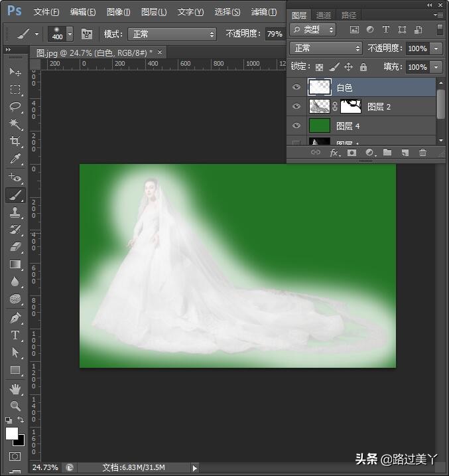Image resolution: width=449 pixels, height=476 pixels.
Task: Lock transparent pixels
Action: pyautogui.click(x=319, y=67)
